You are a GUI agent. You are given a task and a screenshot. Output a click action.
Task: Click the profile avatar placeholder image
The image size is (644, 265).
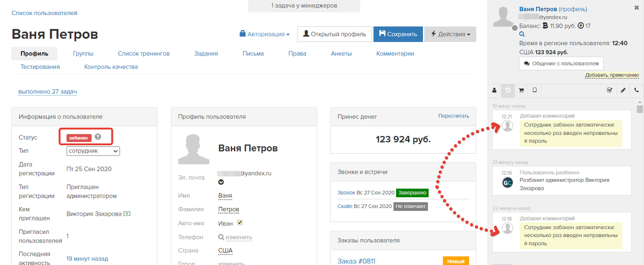tap(193, 149)
